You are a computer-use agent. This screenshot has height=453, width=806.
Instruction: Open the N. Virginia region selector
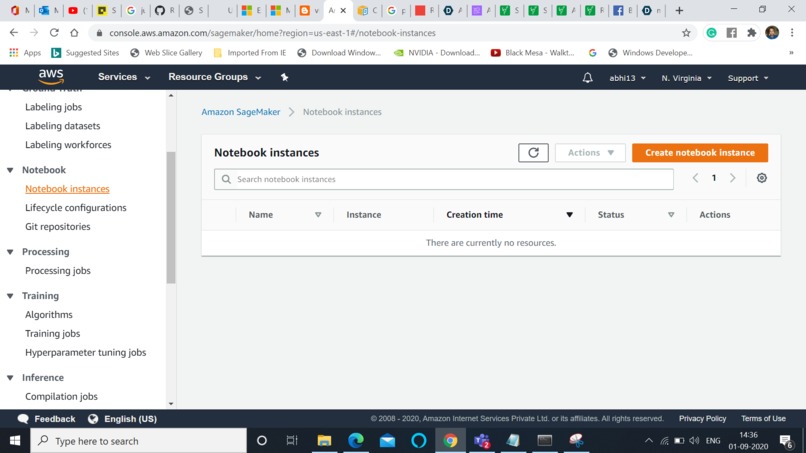click(686, 78)
